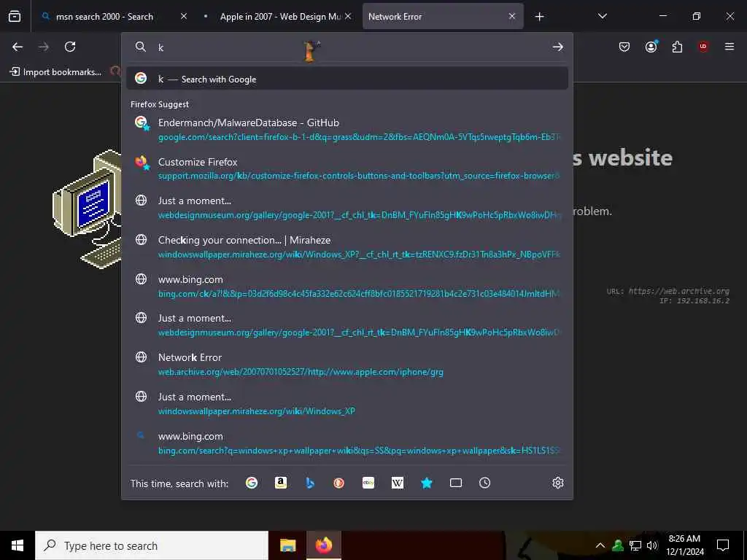Go back with the back arrow
The width and height of the screenshot is (747, 560).
[x=18, y=47]
